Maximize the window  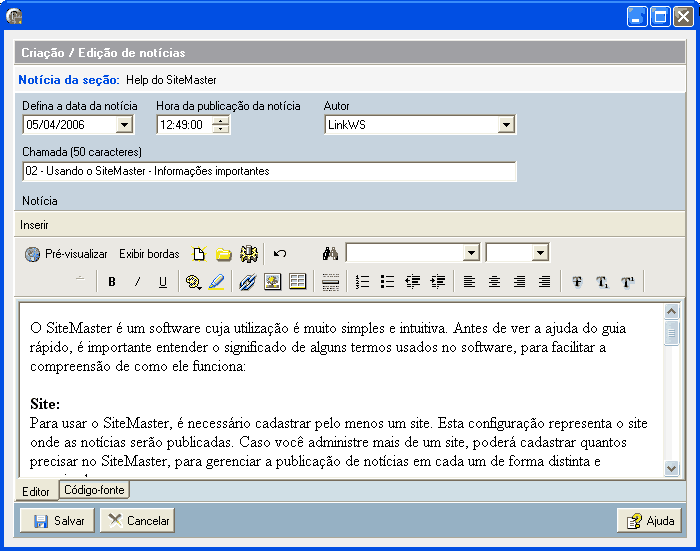tap(660, 17)
